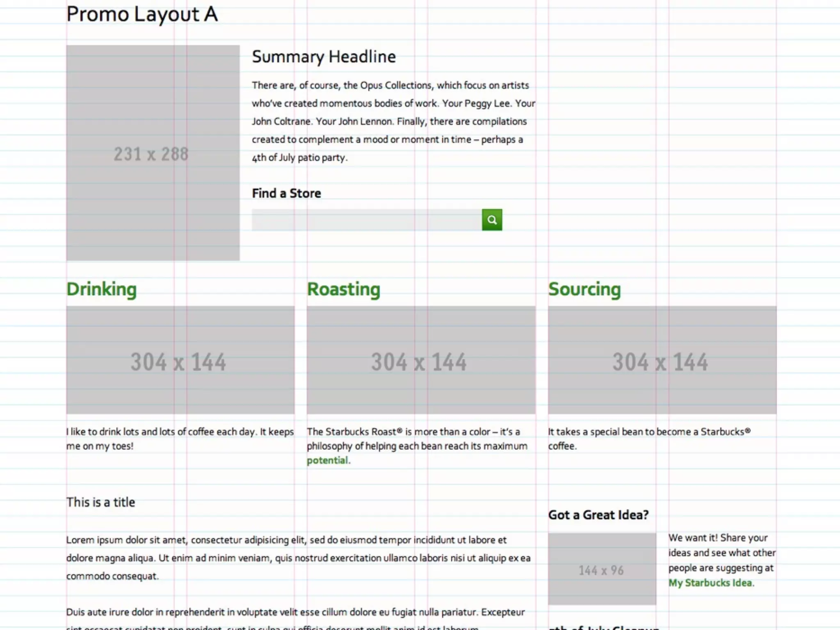
Task: Select the 304 x 144 image under Sourcing
Action: 662,360
